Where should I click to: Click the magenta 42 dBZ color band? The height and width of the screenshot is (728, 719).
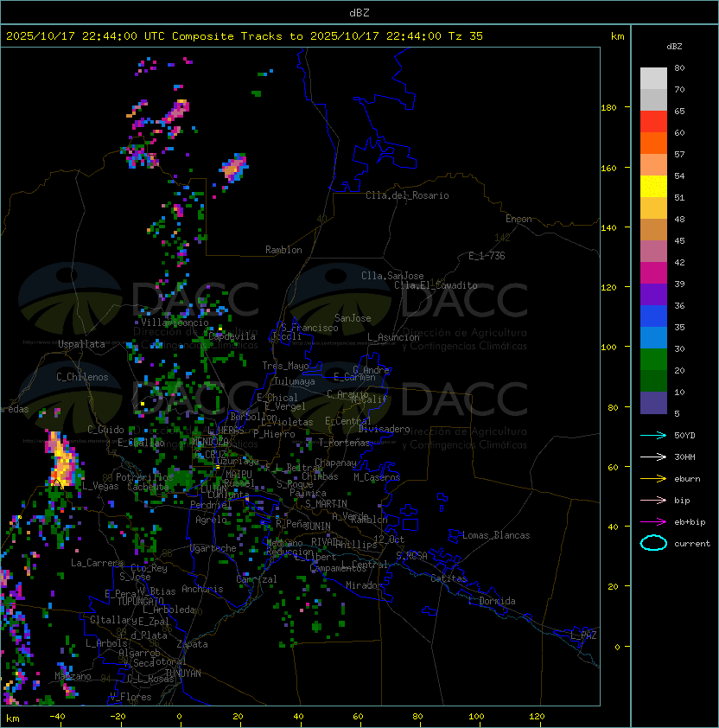(x=653, y=273)
